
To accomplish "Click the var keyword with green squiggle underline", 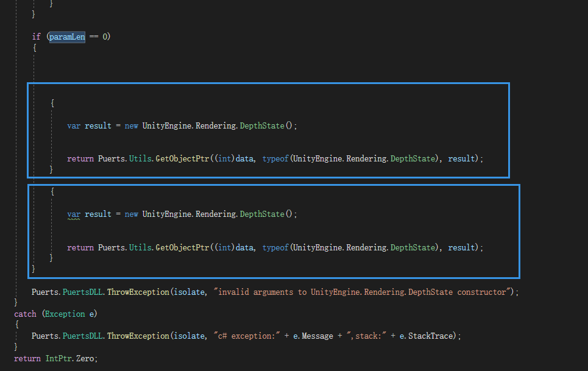I will pyautogui.click(x=74, y=214).
